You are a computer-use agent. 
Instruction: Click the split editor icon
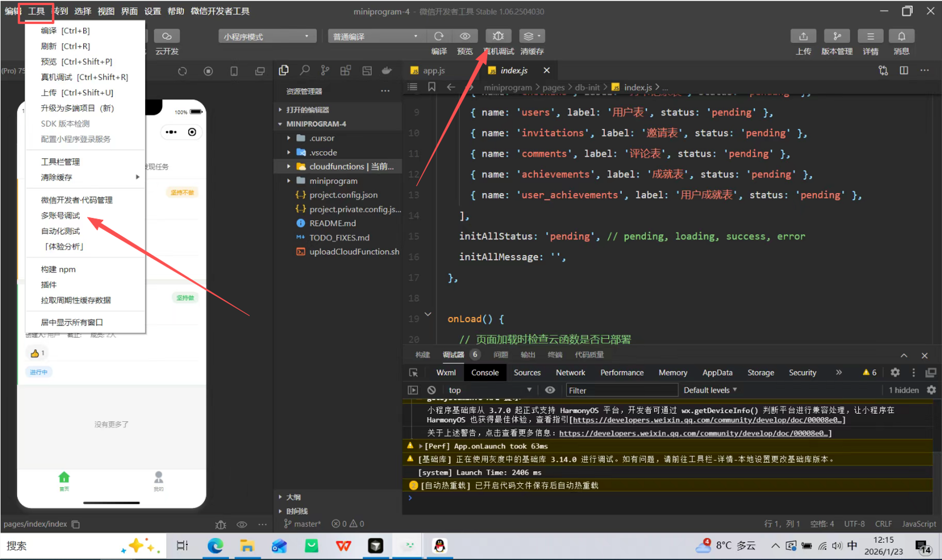[x=904, y=71]
